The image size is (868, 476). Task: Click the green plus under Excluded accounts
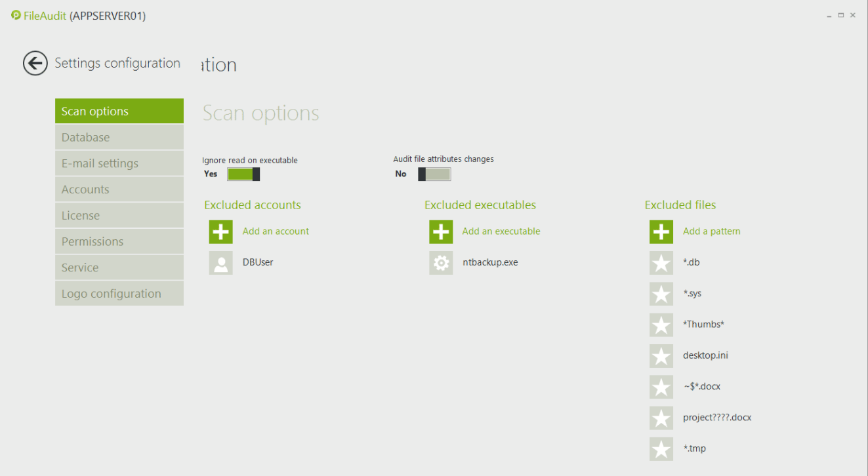[221, 231]
